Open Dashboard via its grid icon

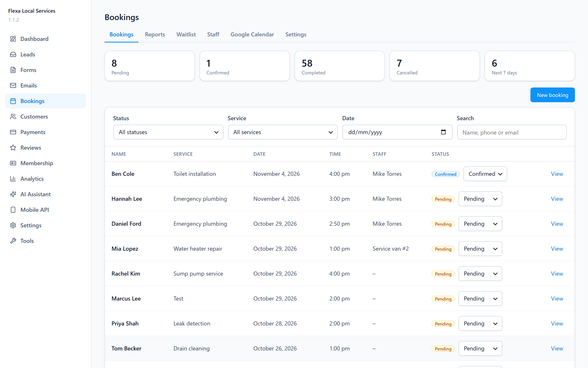click(x=13, y=39)
